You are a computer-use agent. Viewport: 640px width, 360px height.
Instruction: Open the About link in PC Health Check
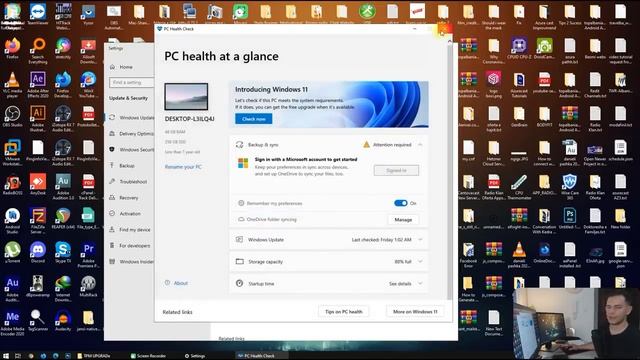(180, 283)
